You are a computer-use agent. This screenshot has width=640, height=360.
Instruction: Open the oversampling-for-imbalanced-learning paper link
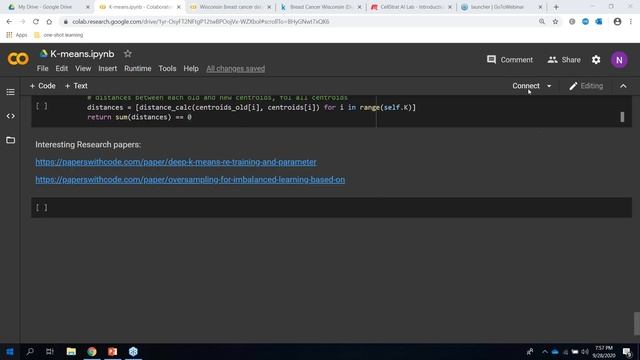(x=190, y=180)
